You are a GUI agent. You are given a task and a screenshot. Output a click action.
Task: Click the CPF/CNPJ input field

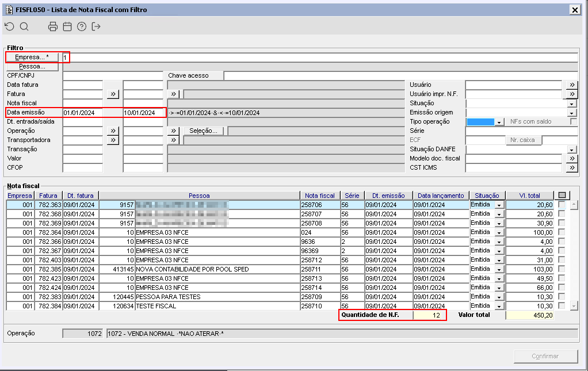click(113, 76)
